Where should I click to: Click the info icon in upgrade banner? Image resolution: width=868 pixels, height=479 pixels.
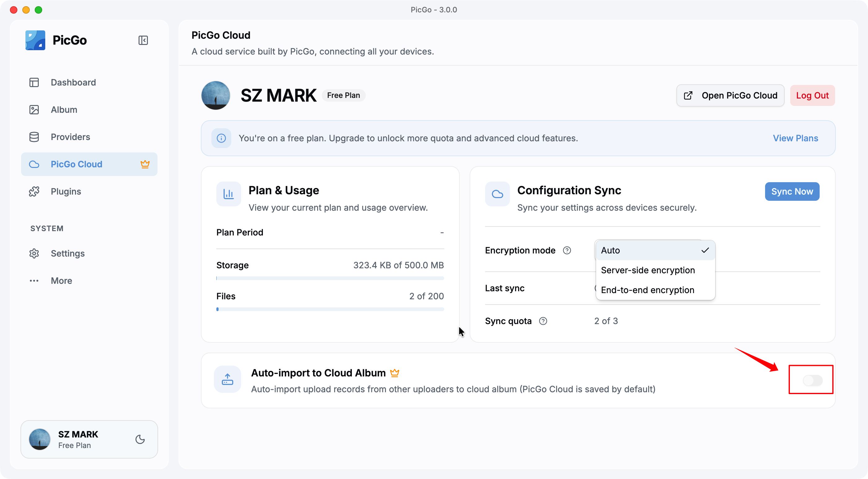point(221,138)
